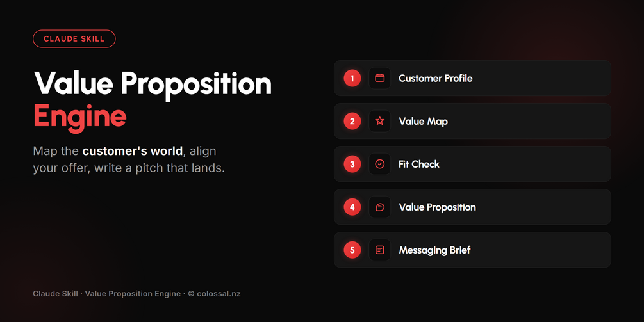Open the Customer Profile step card
Viewport: 644px width, 322px height.
[x=472, y=78]
